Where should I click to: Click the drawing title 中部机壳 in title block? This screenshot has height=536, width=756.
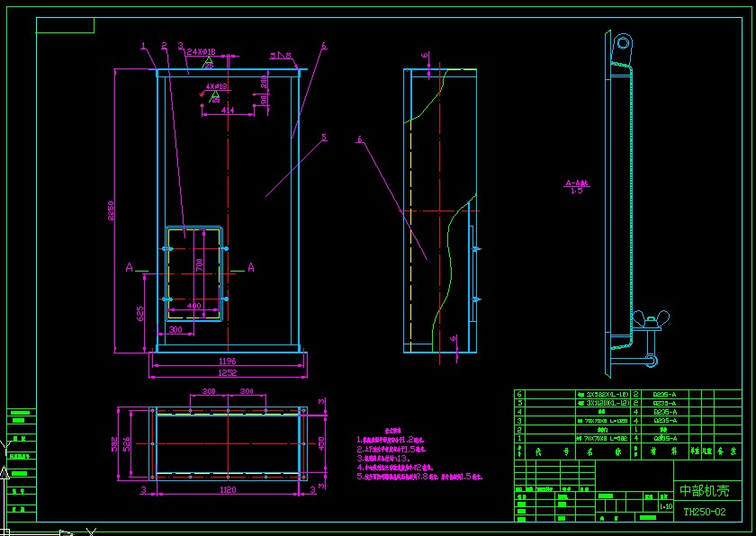(x=704, y=491)
